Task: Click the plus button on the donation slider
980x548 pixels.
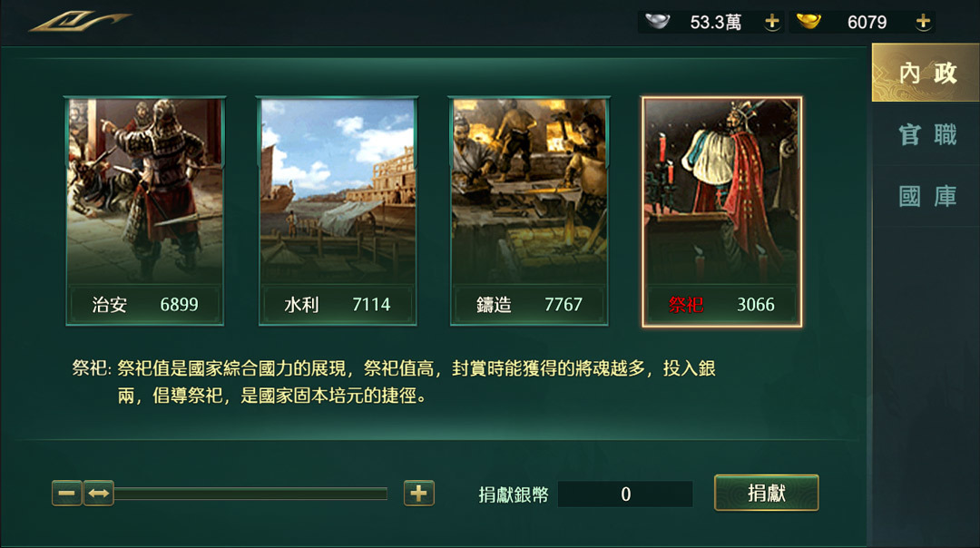Action: pos(418,493)
